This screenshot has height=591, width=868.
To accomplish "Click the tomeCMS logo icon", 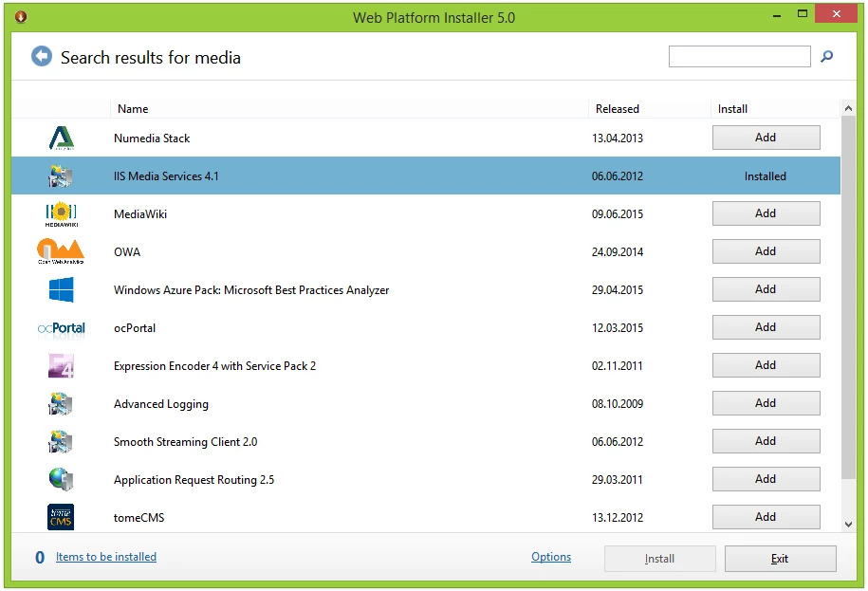I will pyautogui.click(x=61, y=517).
